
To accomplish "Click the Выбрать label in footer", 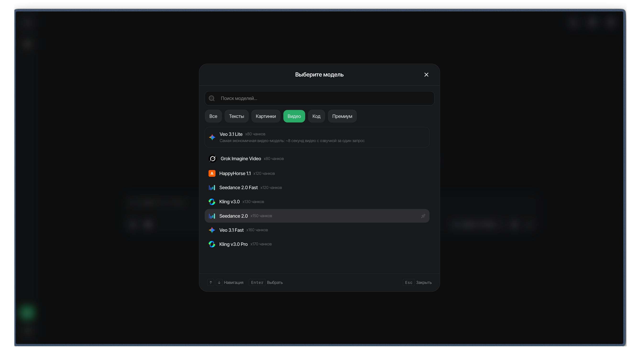I will [x=275, y=282].
